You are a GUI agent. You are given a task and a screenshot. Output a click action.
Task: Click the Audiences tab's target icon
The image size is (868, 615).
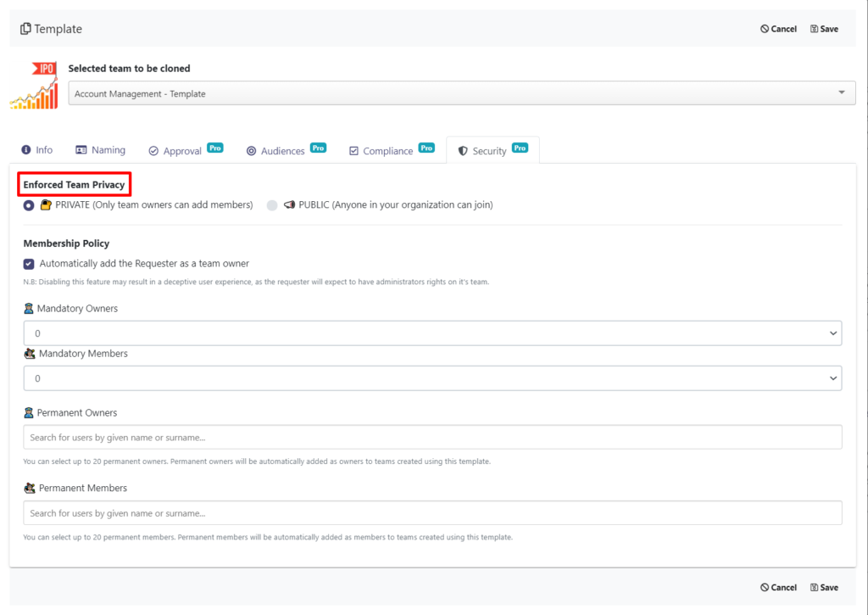coord(251,151)
